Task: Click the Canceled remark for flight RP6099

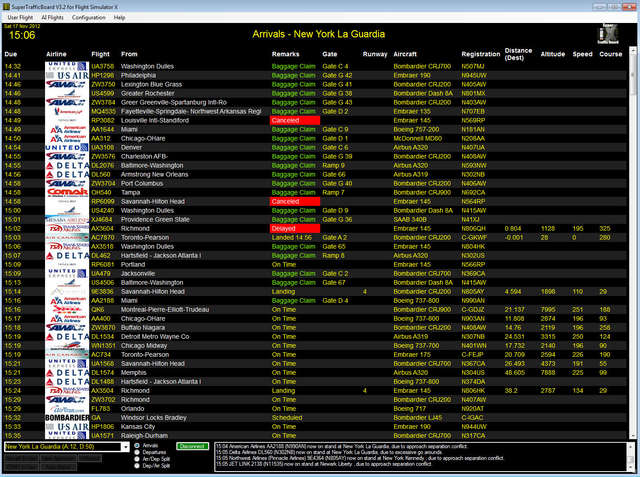Action: click(295, 201)
